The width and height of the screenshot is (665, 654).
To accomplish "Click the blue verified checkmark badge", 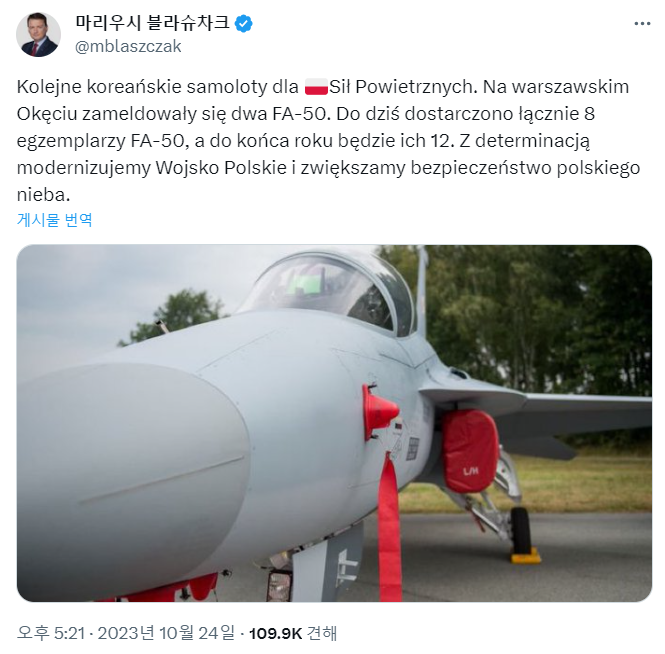I will tap(243, 23).
